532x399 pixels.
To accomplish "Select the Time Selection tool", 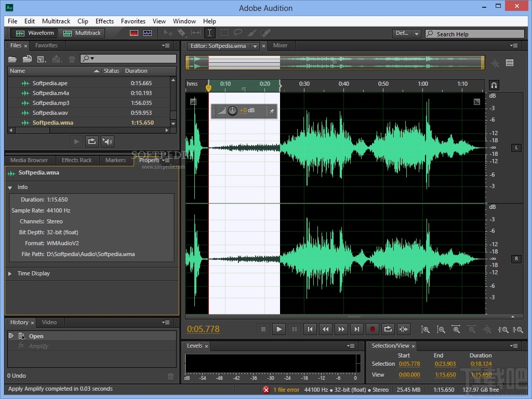I will coord(209,33).
